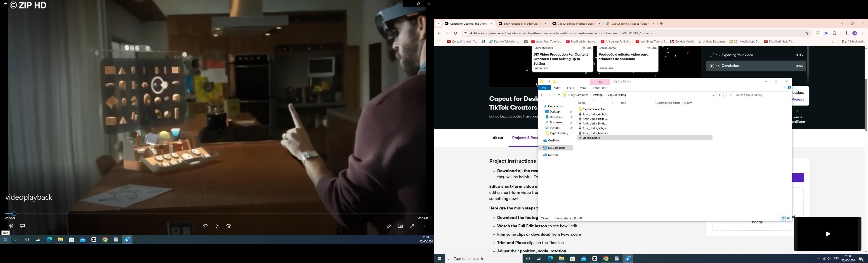Click the video seek bar handle

coord(14,214)
